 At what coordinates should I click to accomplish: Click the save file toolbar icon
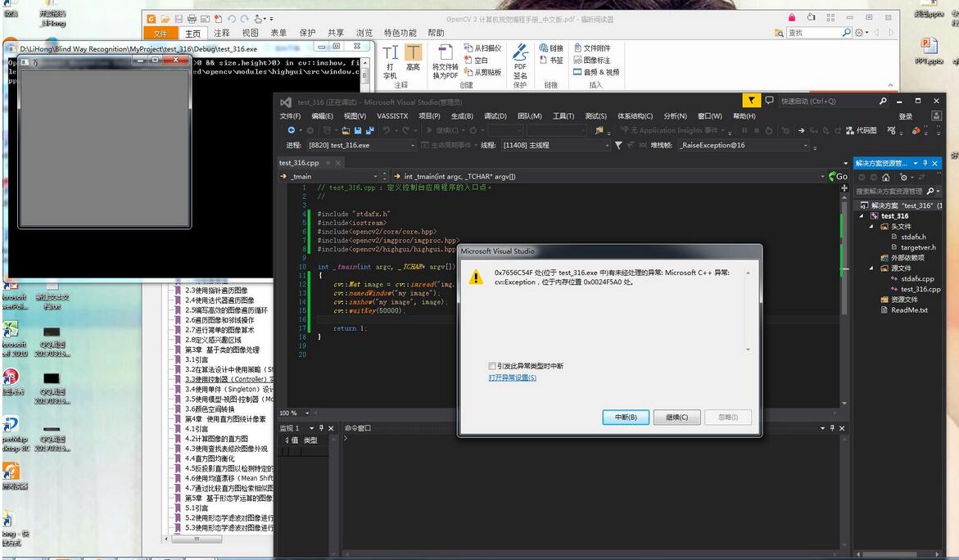358,130
